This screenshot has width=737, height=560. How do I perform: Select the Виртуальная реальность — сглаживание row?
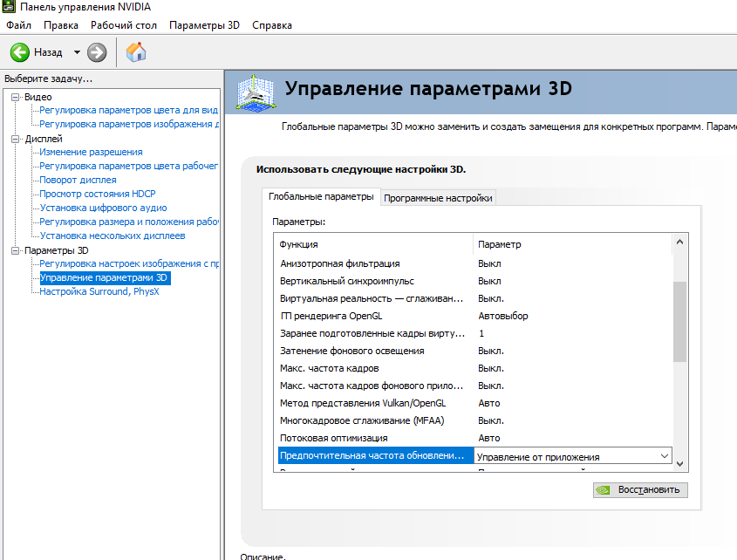coord(474,298)
